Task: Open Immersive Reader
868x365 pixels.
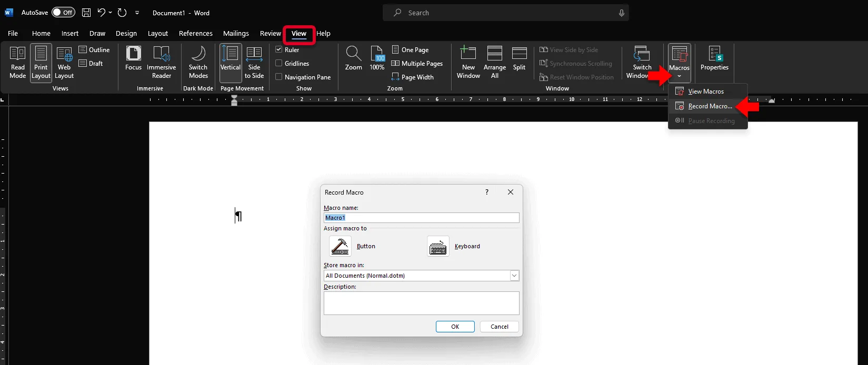Action: (162, 63)
